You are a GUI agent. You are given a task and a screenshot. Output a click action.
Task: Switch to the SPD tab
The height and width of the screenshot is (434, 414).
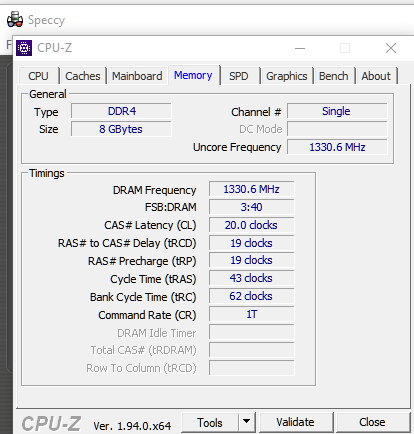(239, 76)
